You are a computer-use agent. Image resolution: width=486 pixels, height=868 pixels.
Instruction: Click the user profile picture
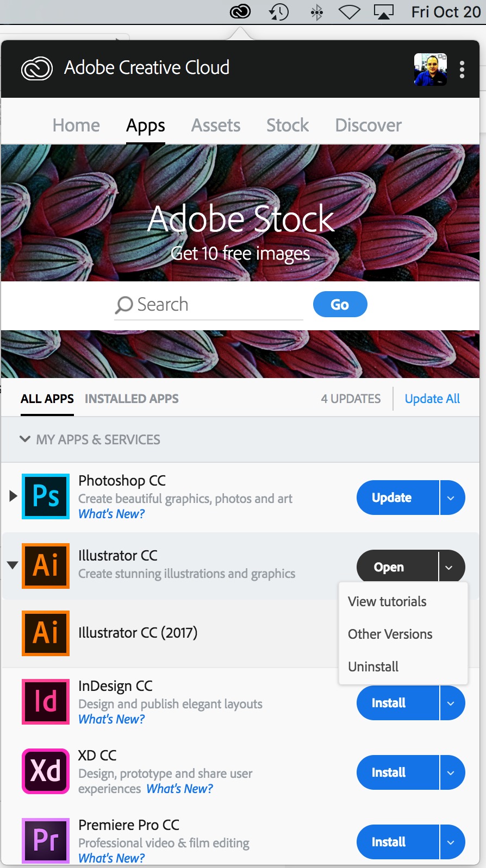(x=430, y=70)
